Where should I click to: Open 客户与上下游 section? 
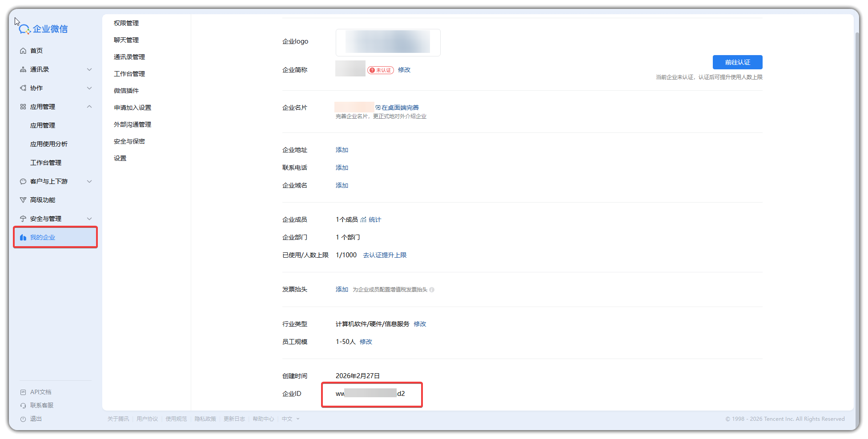[47, 181]
